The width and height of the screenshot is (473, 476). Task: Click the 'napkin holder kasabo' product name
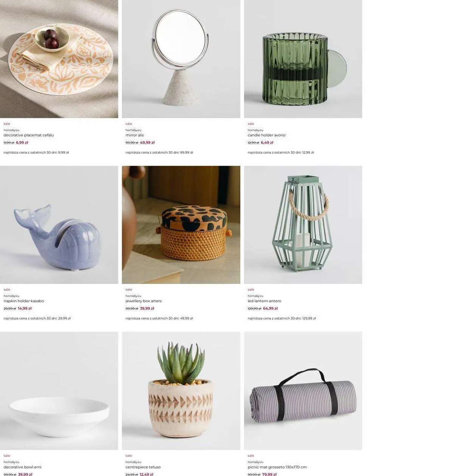click(24, 301)
